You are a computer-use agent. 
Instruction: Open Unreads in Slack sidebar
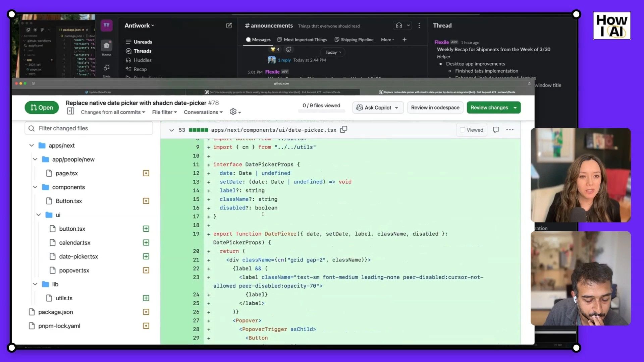tap(139, 42)
